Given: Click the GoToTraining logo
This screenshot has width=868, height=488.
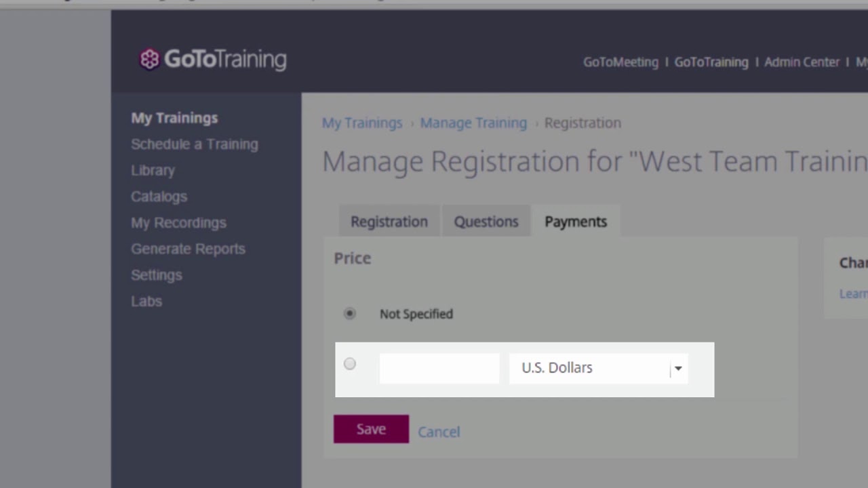Looking at the screenshot, I should [x=213, y=60].
